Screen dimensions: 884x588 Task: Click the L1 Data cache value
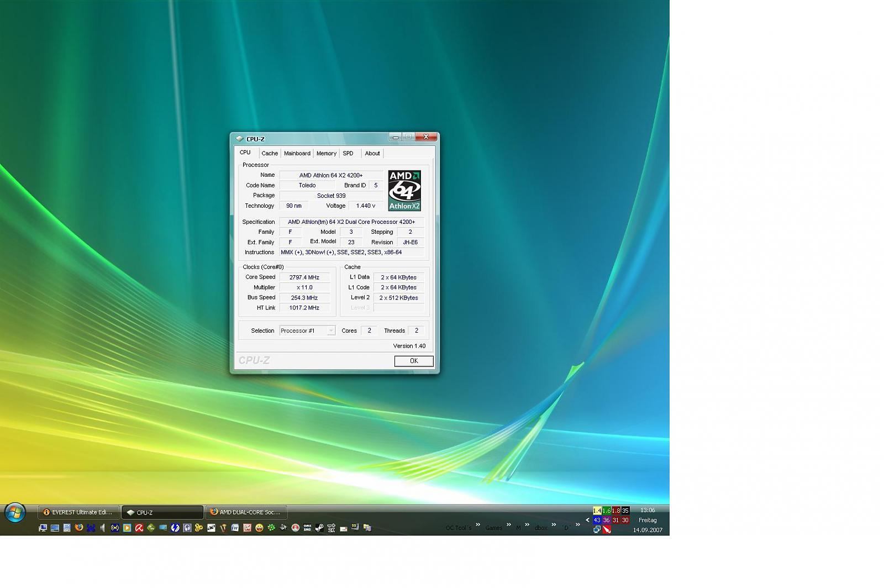pyautogui.click(x=399, y=277)
